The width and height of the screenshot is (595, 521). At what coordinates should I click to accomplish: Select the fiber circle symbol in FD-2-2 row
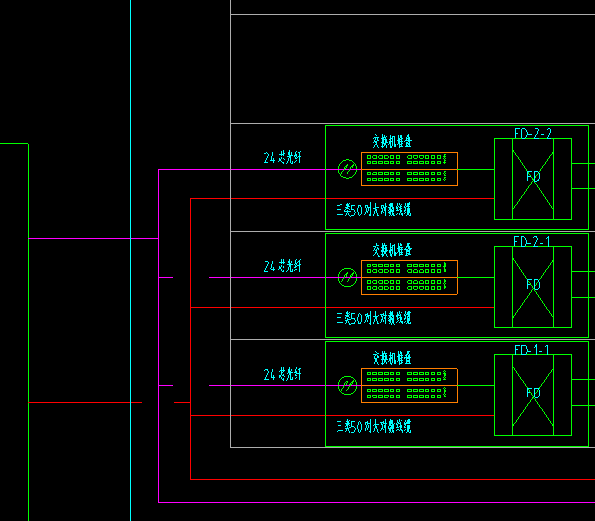click(347, 169)
